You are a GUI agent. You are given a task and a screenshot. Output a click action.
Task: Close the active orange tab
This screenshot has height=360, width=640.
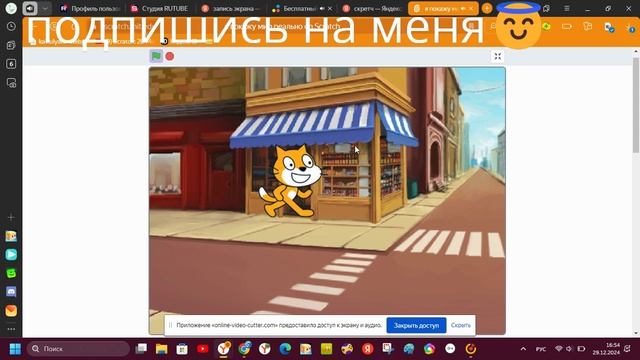click(471, 9)
